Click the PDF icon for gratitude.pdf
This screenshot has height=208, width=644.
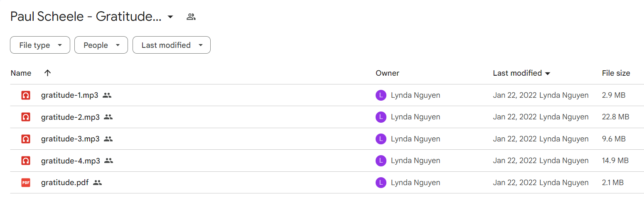(x=26, y=182)
